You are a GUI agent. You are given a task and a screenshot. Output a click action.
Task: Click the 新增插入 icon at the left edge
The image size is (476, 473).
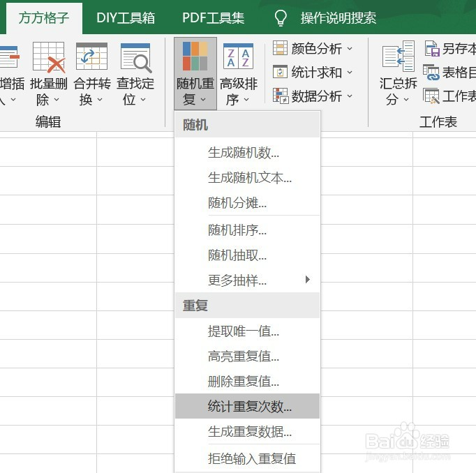click(9, 57)
